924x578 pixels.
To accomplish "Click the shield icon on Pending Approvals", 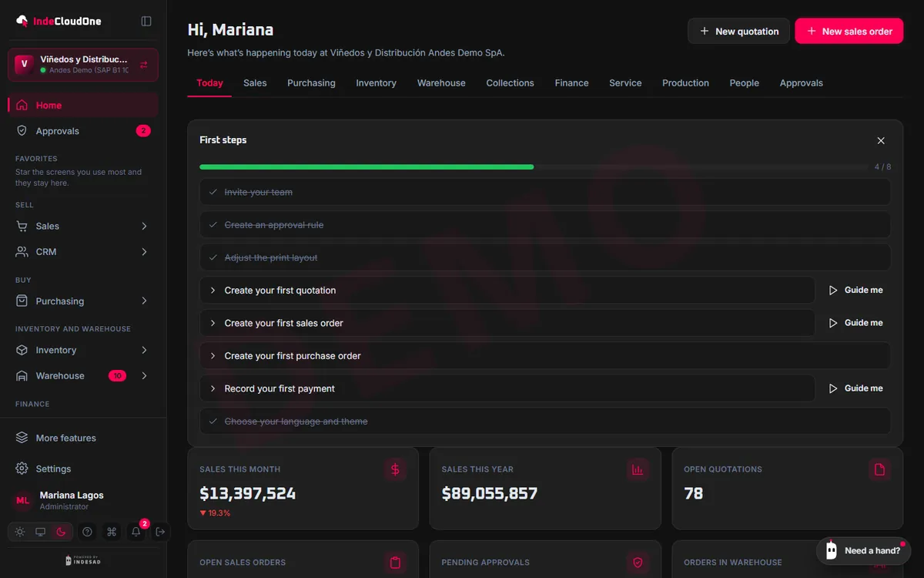I will click(x=638, y=563).
